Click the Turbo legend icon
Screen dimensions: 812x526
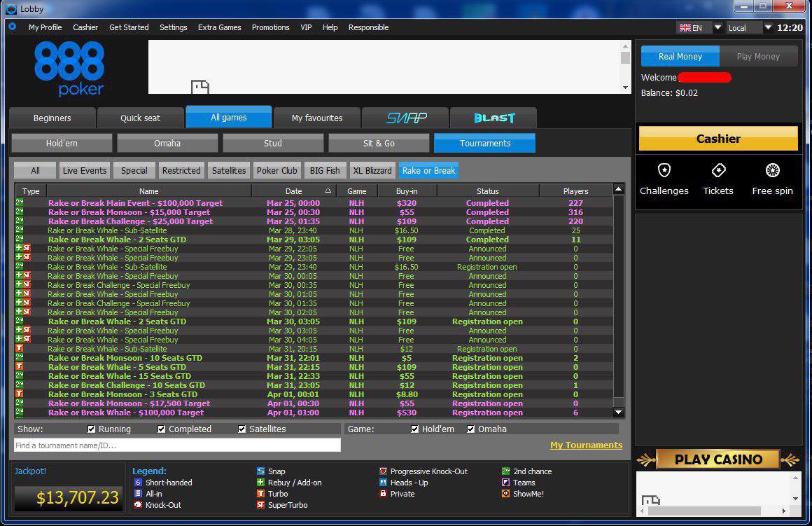(260, 494)
